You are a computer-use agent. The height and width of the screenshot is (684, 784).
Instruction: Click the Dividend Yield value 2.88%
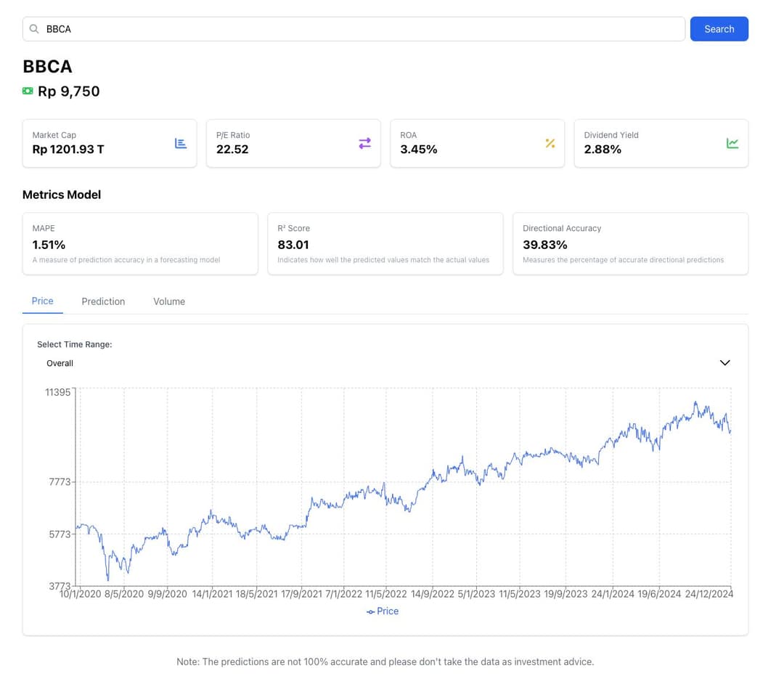(603, 150)
